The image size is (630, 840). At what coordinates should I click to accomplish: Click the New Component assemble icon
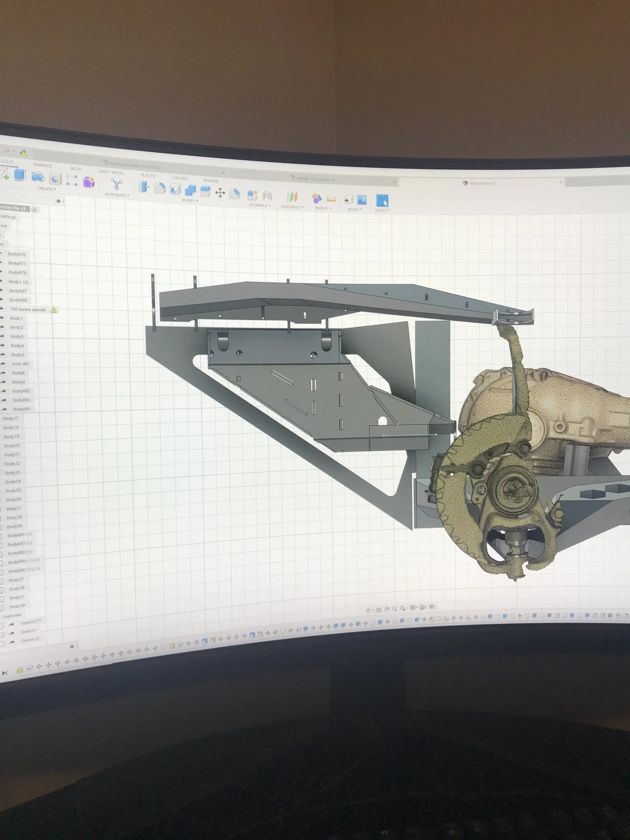252,195
